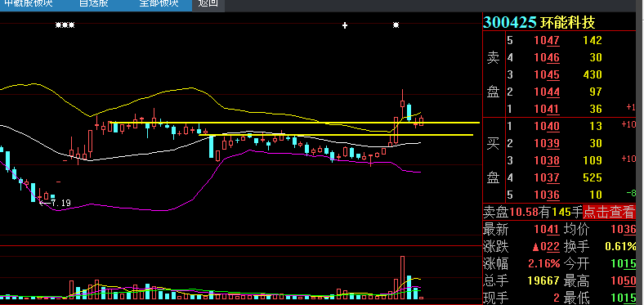644x305 pixels.
Task: Click the 7.19 low price arrow label
Action: point(55,203)
